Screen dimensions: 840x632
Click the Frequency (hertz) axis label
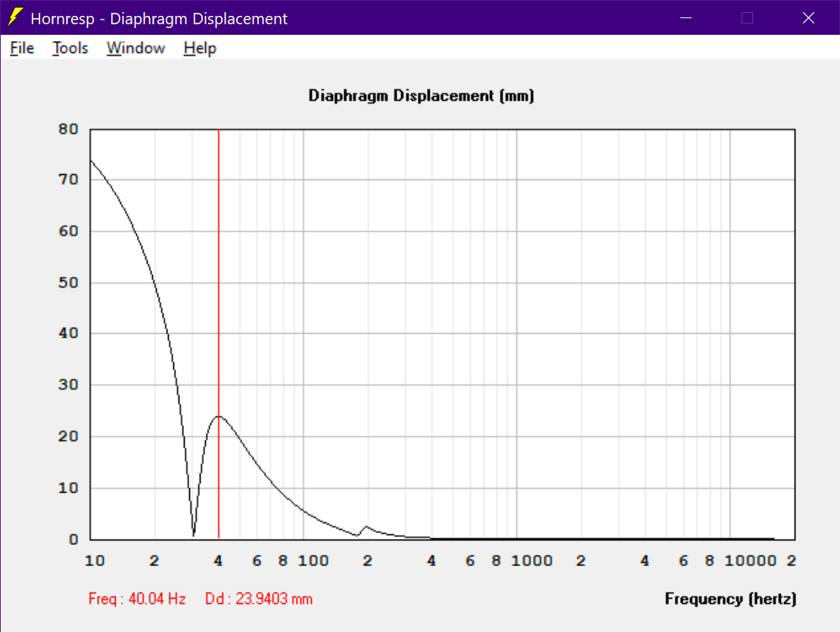pyautogui.click(x=730, y=599)
